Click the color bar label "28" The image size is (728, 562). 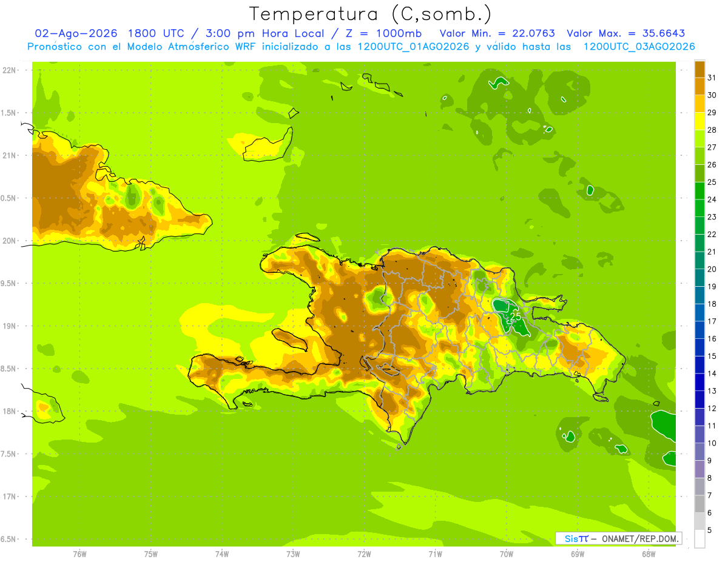pos(712,130)
